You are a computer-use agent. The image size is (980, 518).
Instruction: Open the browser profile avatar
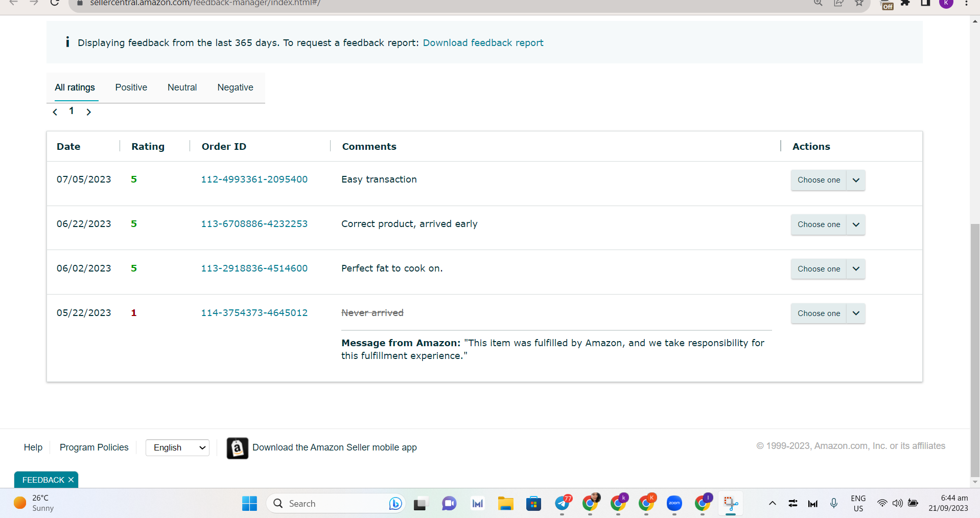(946, 3)
